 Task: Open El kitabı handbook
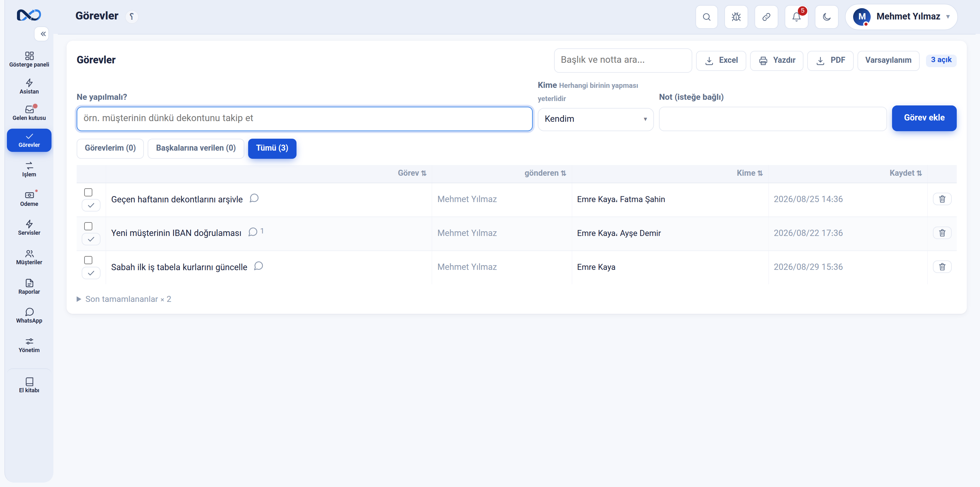coord(29,385)
